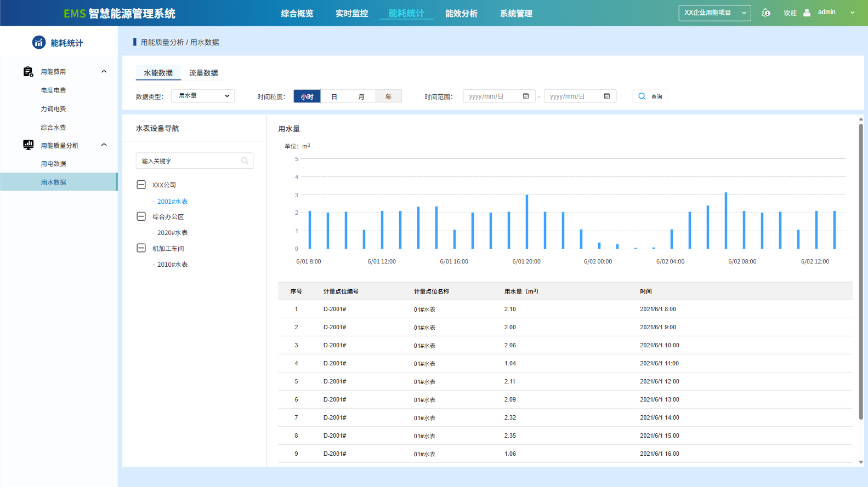Collapse the XXX公司 tree node

click(141, 185)
